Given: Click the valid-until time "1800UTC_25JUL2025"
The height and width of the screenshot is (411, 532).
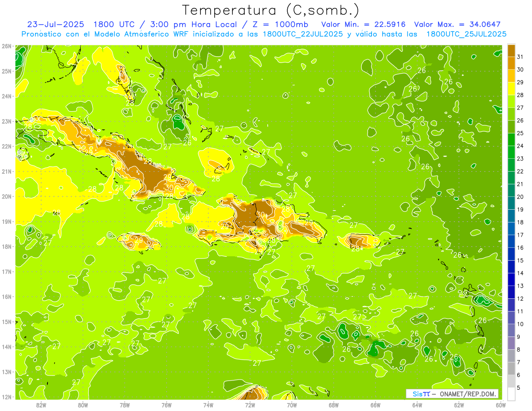Looking at the screenshot, I should (466, 34).
